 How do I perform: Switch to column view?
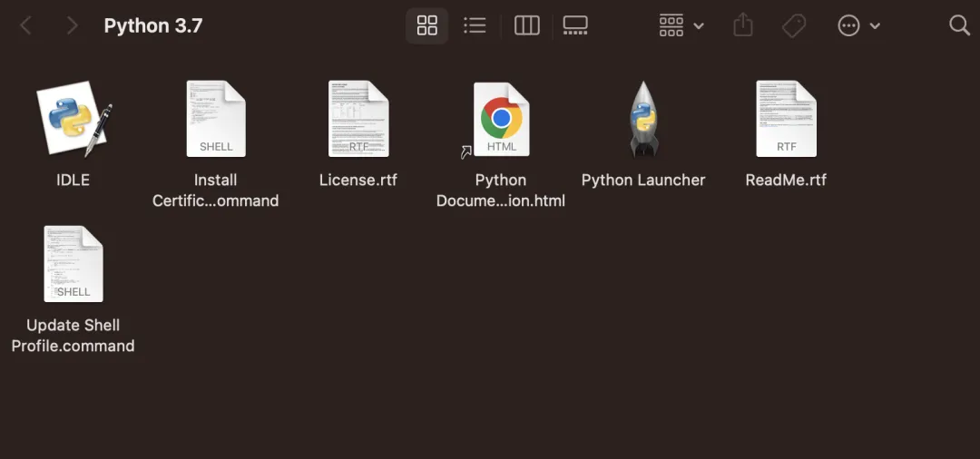[527, 25]
